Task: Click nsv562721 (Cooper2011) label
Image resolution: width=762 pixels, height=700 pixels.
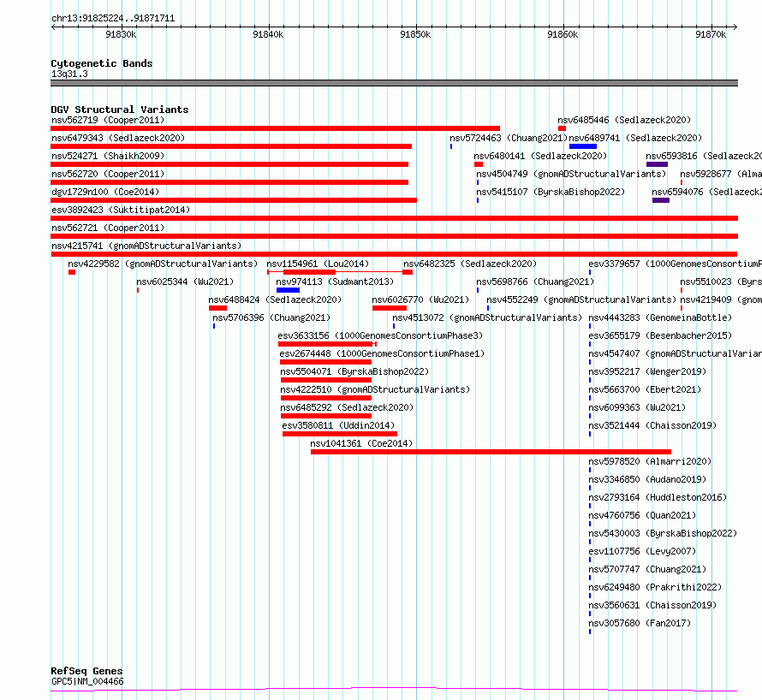Action: point(108,228)
